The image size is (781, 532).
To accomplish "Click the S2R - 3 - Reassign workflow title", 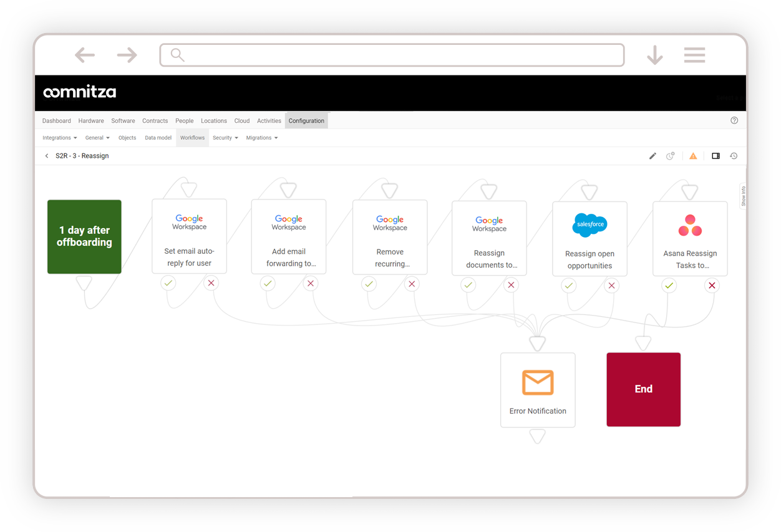I will click(82, 156).
